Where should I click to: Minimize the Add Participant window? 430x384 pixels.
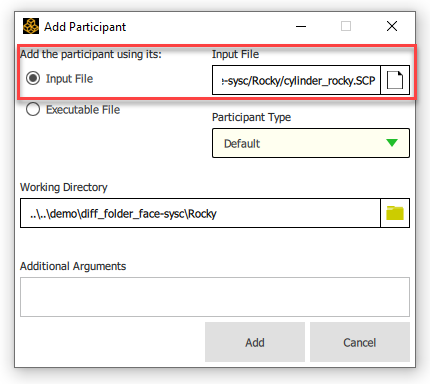301,26
